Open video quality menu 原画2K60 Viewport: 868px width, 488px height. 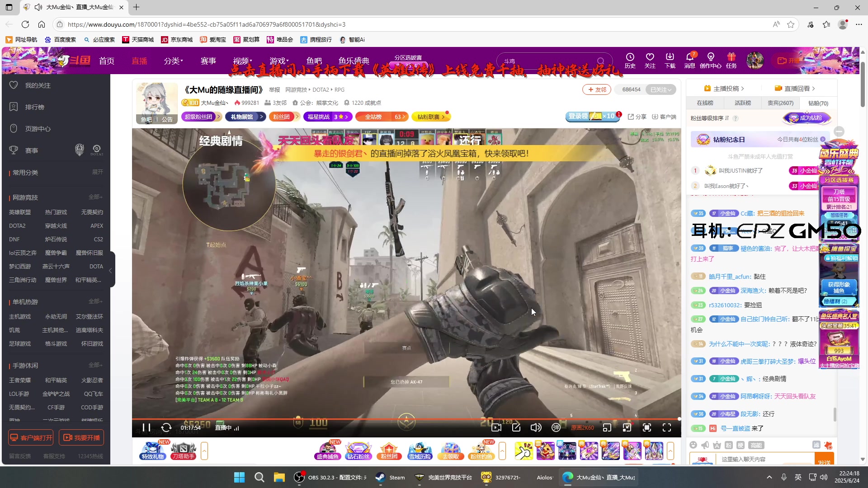coord(582,427)
